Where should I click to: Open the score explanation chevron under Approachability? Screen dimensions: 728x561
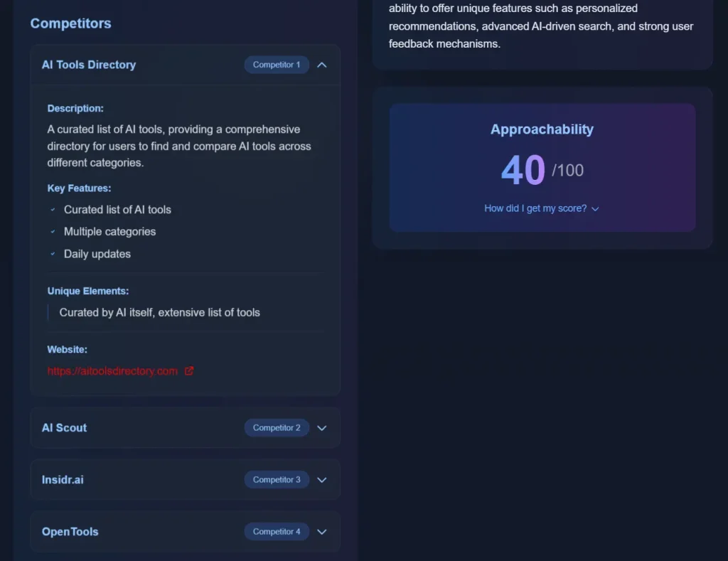pyautogui.click(x=595, y=208)
